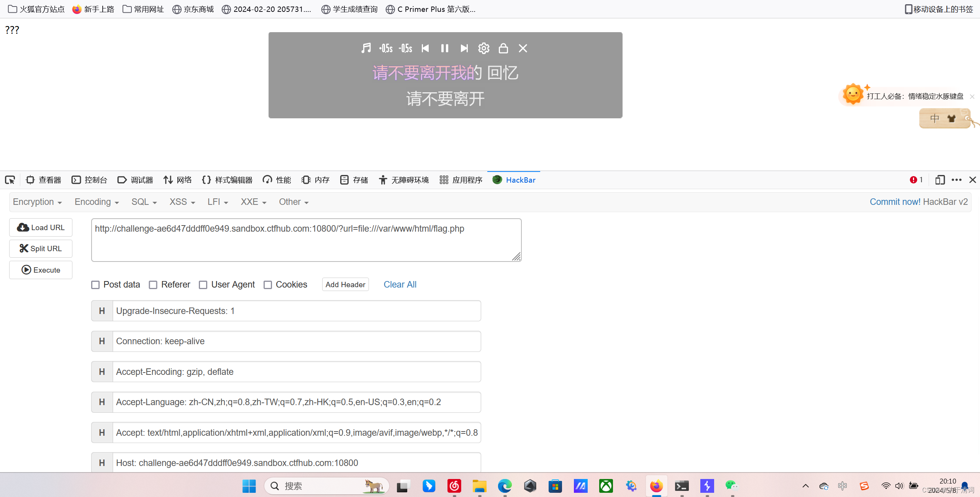Expand the Encryption dropdown
The width and height of the screenshot is (980, 497).
[x=37, y=202]
